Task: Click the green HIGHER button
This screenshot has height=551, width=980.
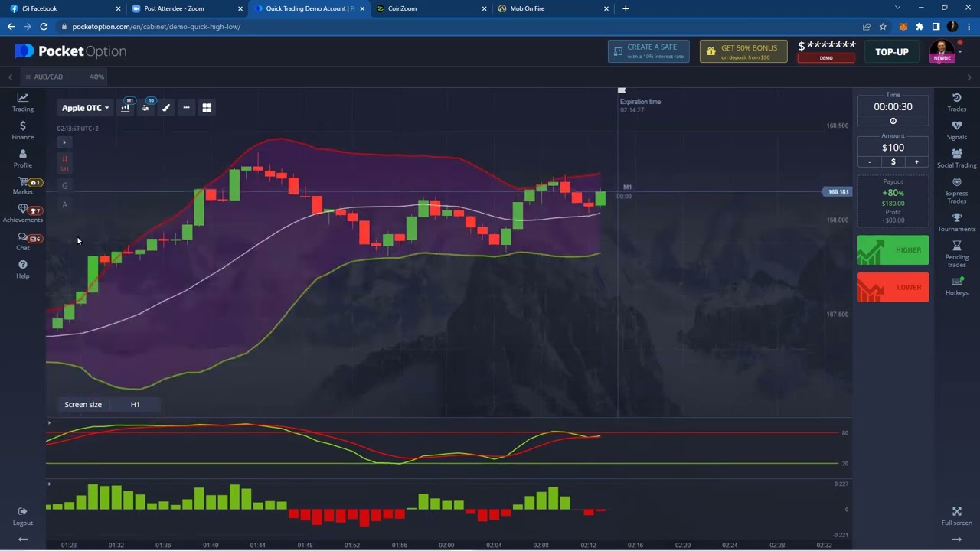Action: (893, 250)
